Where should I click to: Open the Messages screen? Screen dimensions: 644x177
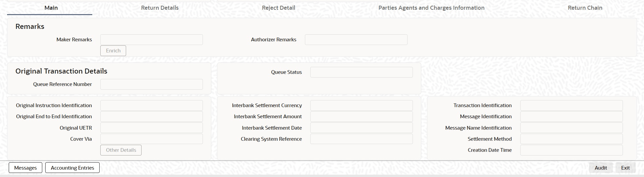(25, 168)
